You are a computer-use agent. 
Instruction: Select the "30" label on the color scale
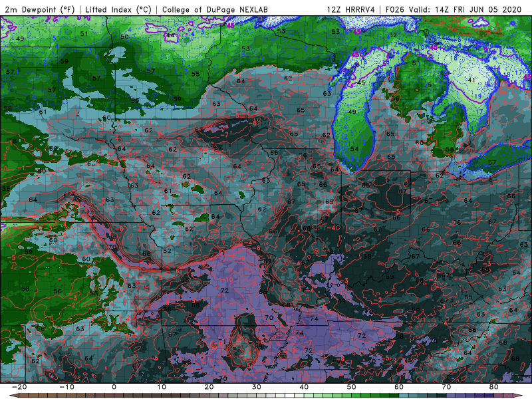pyautogui.click(x=257, y=387)
